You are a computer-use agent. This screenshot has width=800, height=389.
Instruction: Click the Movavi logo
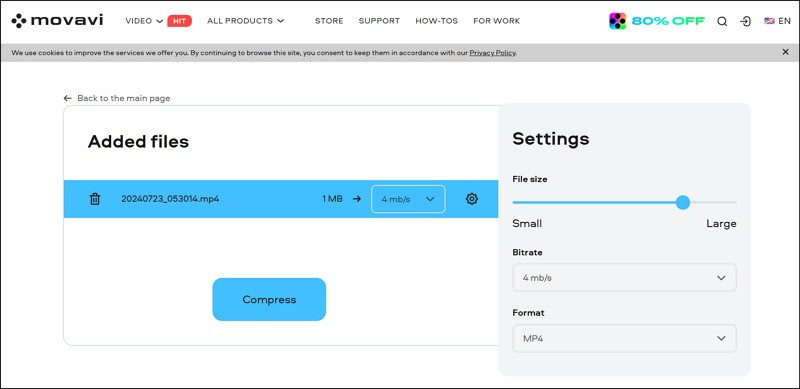coord(57,20)
